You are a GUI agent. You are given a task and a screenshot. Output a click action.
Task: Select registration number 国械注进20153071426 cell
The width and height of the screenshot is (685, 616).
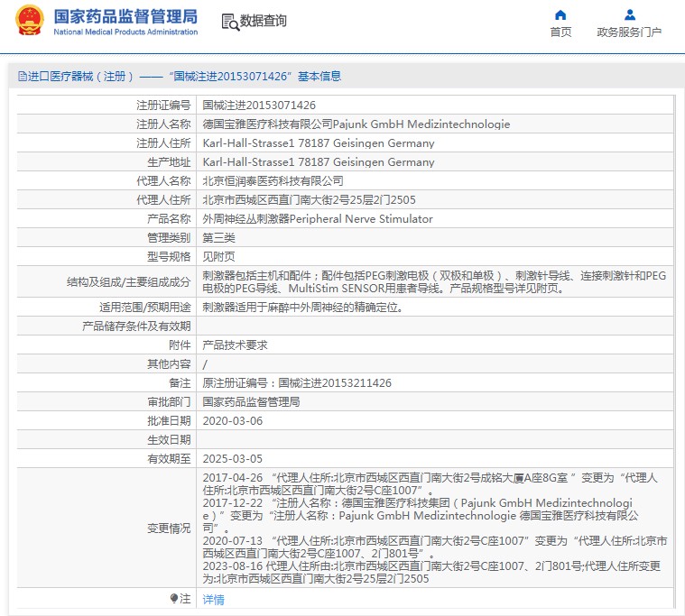[258, 106]
